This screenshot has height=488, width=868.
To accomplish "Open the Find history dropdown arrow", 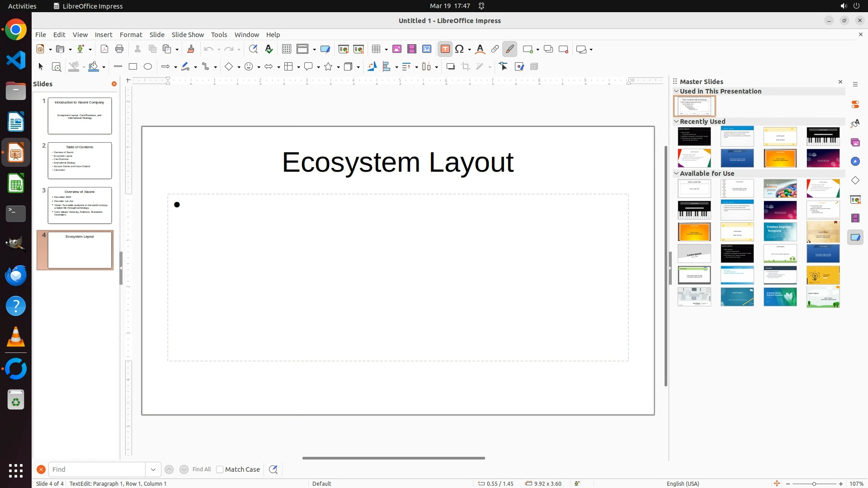I will (153, 469).
